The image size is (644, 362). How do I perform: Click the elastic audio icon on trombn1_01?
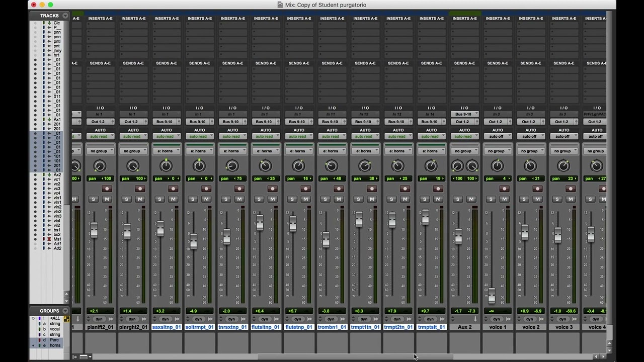[x=343, y=319]
